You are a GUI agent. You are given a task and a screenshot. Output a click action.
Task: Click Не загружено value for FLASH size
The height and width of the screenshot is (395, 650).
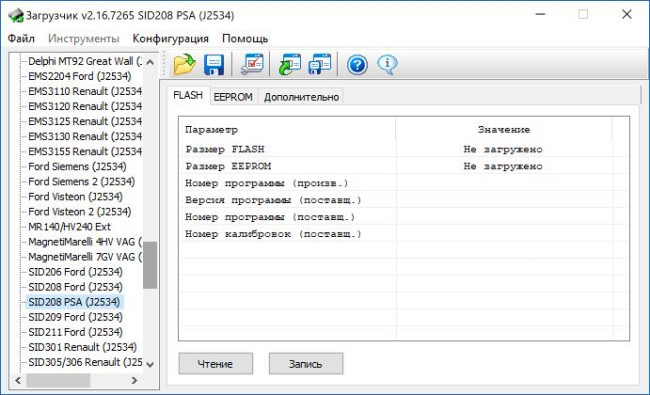[x=503, y=149]
